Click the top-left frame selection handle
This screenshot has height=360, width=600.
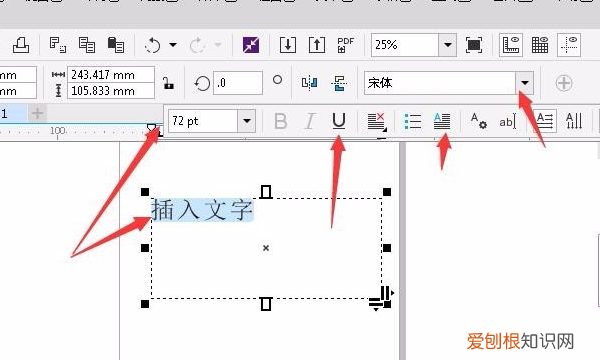click(145, 192)
